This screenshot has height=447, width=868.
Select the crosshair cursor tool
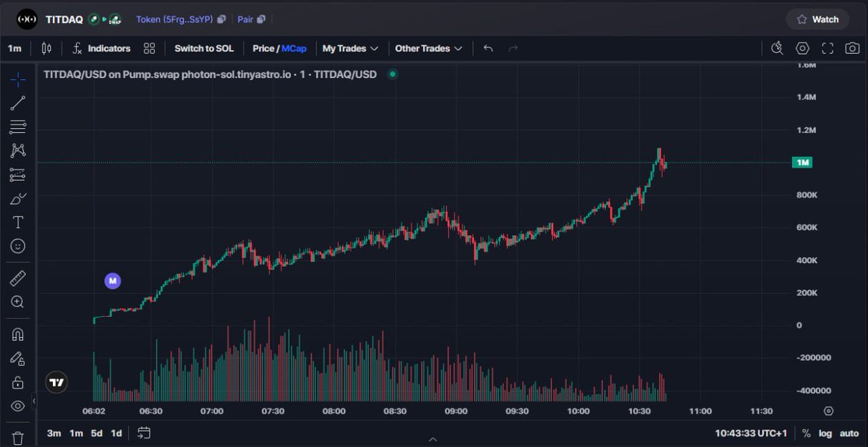click(18, 80)
